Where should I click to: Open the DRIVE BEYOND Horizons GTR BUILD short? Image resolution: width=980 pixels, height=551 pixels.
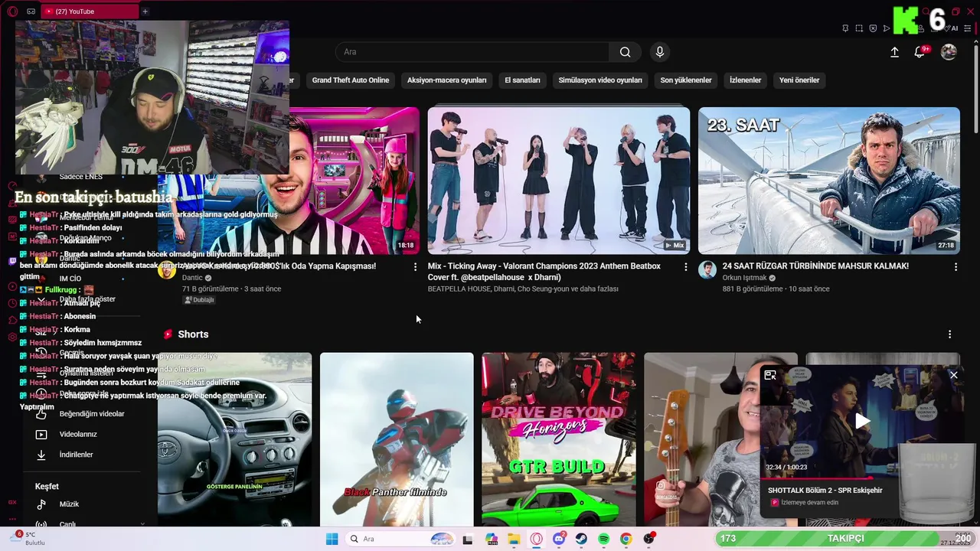click(x=559, y=439)
